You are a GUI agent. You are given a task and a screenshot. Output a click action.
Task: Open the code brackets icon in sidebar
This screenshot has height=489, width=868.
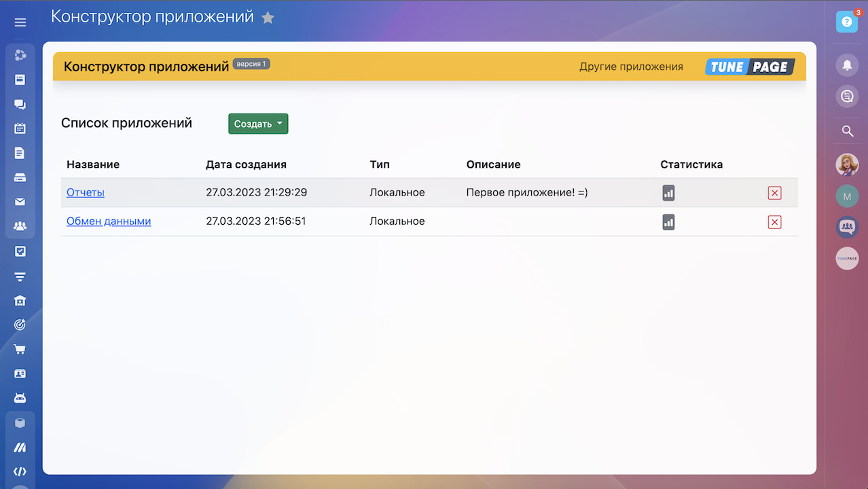pyautogui.click(x=20, y=471)
